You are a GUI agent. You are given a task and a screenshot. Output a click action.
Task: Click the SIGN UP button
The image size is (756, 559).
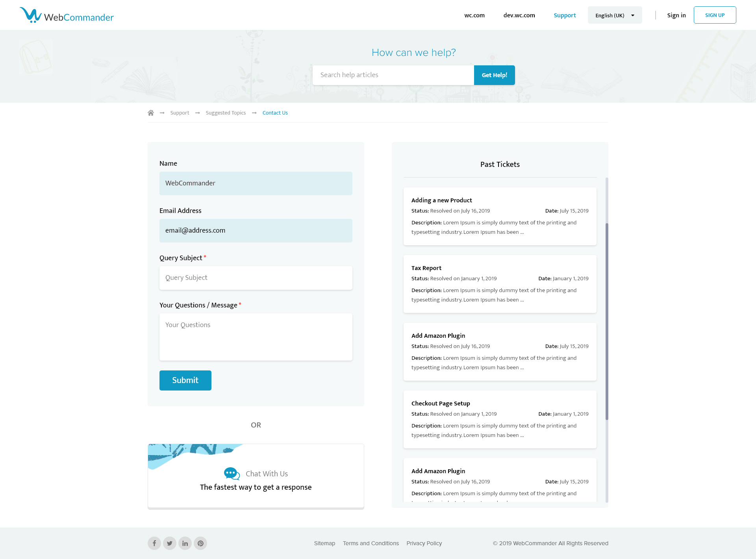(715, 15)
